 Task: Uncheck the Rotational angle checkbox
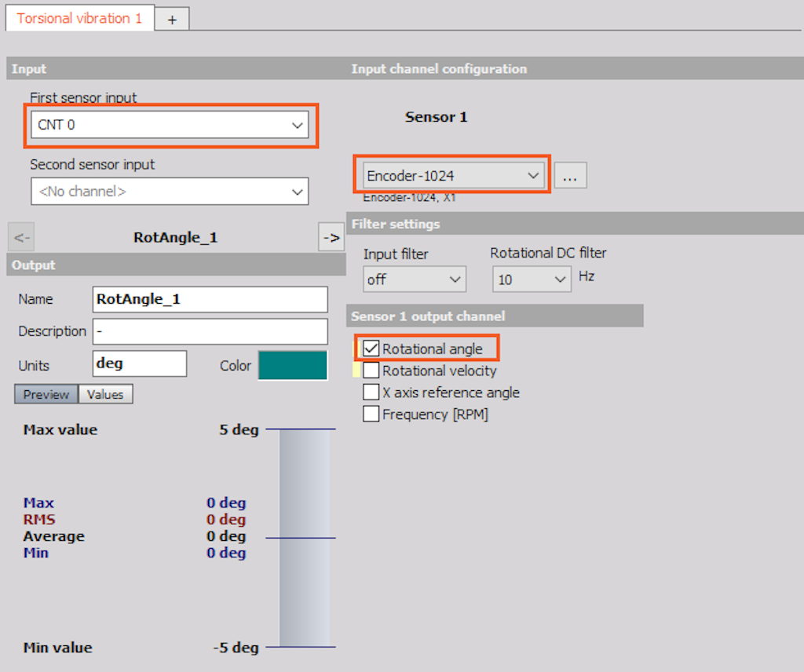tap(371, 349)
